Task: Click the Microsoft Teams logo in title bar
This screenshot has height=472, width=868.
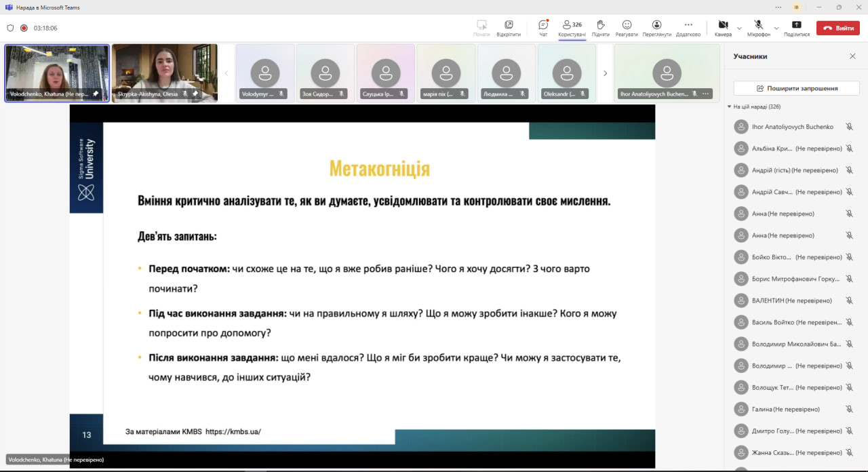Action: coord(8,7)
